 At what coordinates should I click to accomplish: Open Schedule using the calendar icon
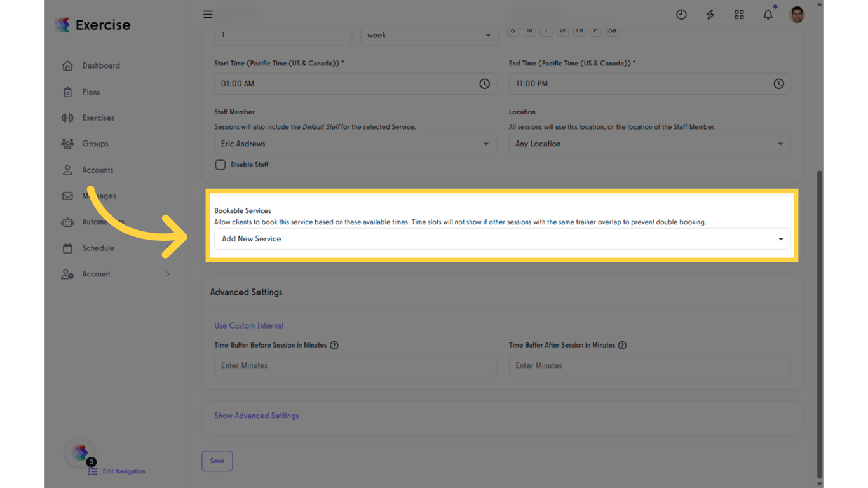pyautogui.click(x=67, y=248)
